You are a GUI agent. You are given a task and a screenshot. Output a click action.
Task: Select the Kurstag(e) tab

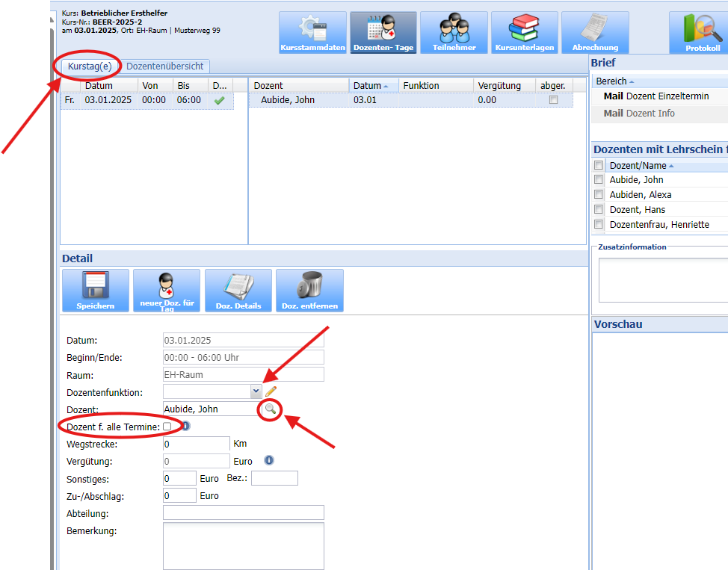[89, 66]
